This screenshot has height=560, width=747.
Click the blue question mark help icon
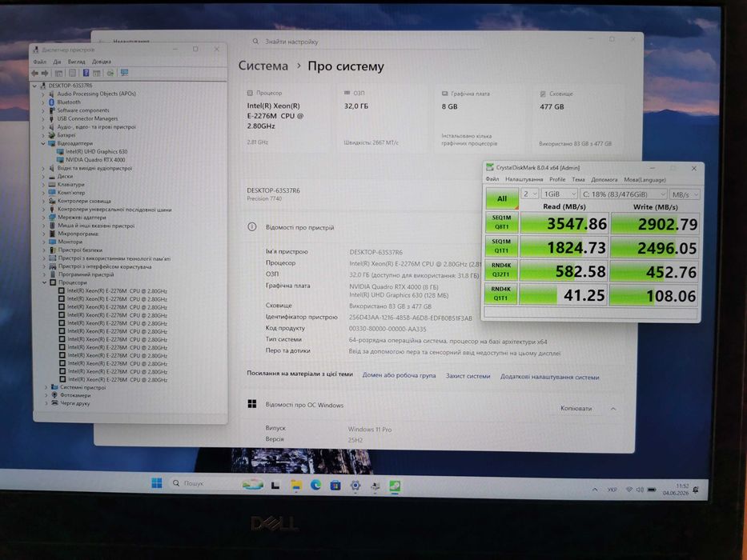tap(86, 73)
